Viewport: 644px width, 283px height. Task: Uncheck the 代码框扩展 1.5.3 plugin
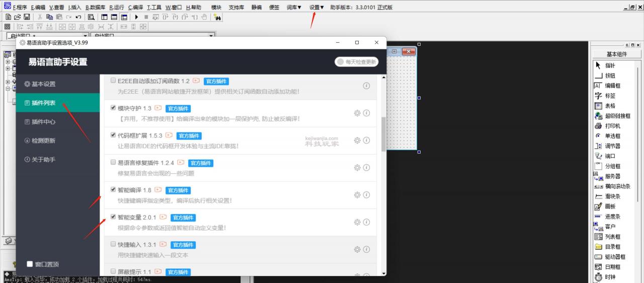pos(113,135)
